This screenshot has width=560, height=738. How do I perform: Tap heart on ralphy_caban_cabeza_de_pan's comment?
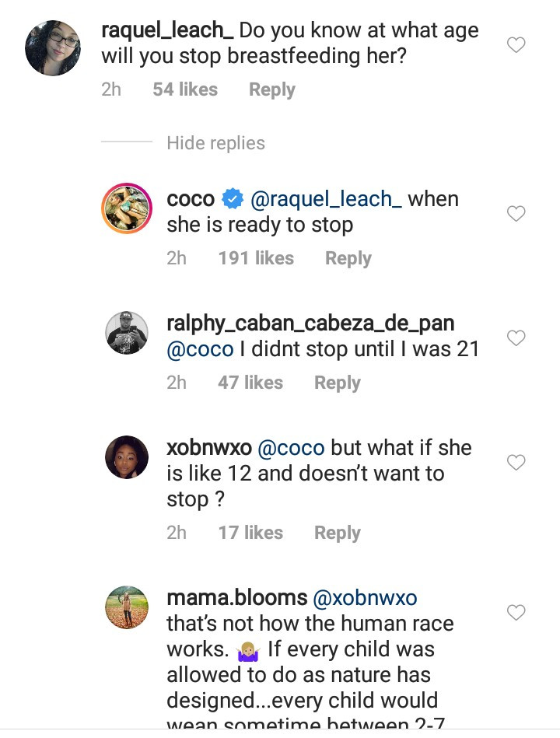coord(516,338)
